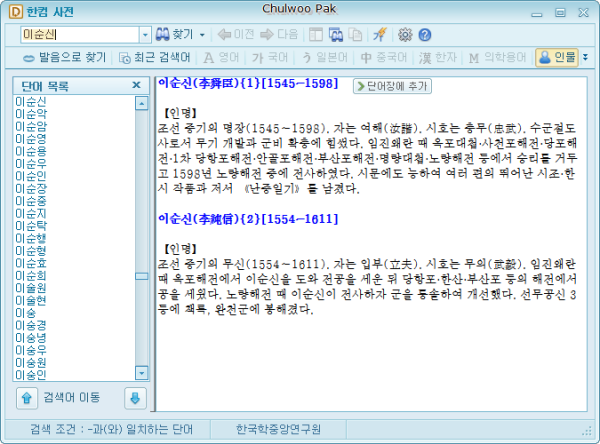Switch to the 의학용어 dictionary tab
Screen dimensions: 600x444
(x=497, y=58)
